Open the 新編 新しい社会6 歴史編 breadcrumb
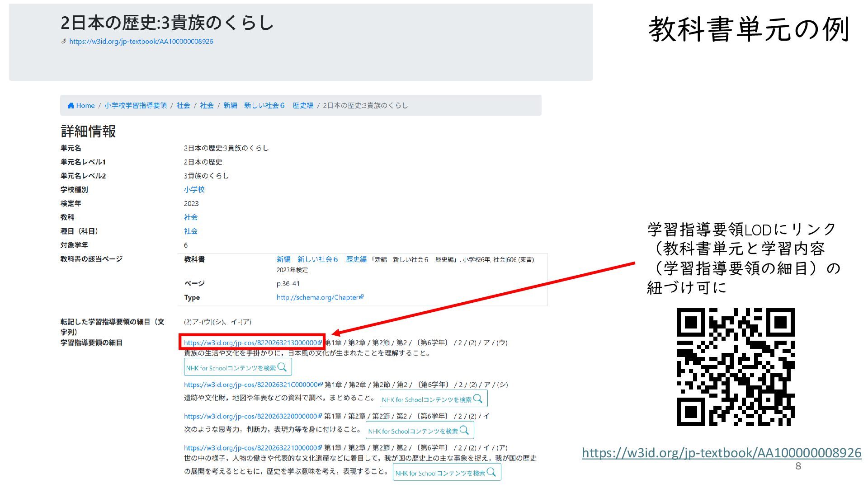Image resolution: width=868 pixels, height=488 pixels. (268, 106)
